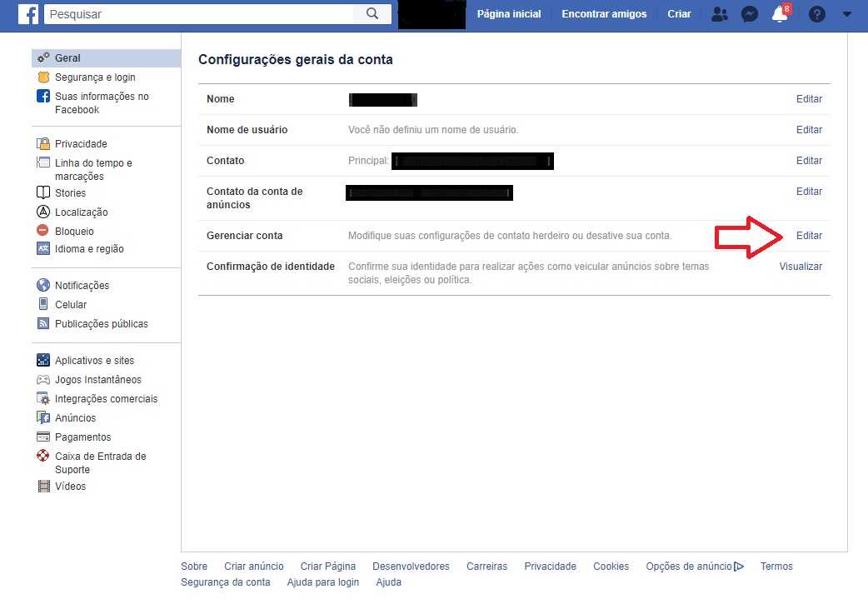Screen dimensions: 868x604
Task: Click the search magnifier button
Action: pos(372,14)
